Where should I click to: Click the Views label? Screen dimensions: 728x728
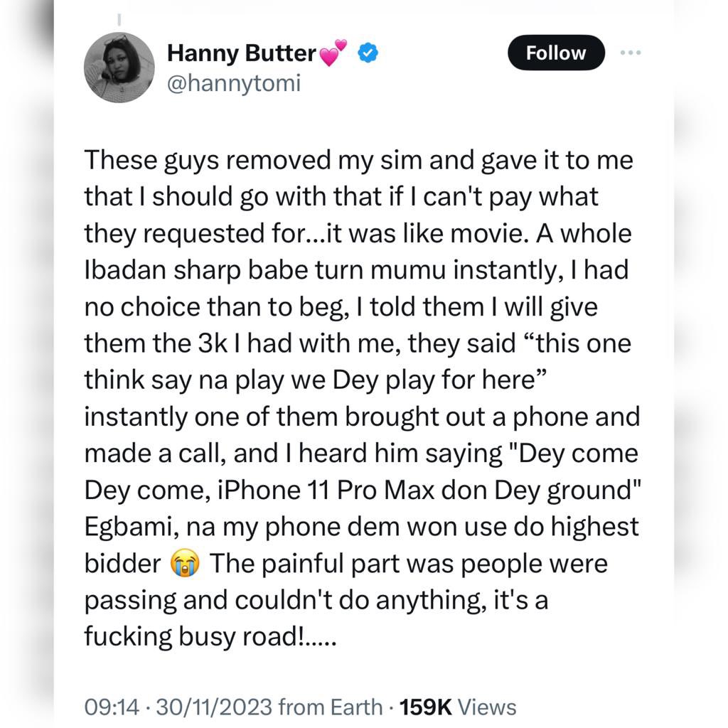(487, 707)
